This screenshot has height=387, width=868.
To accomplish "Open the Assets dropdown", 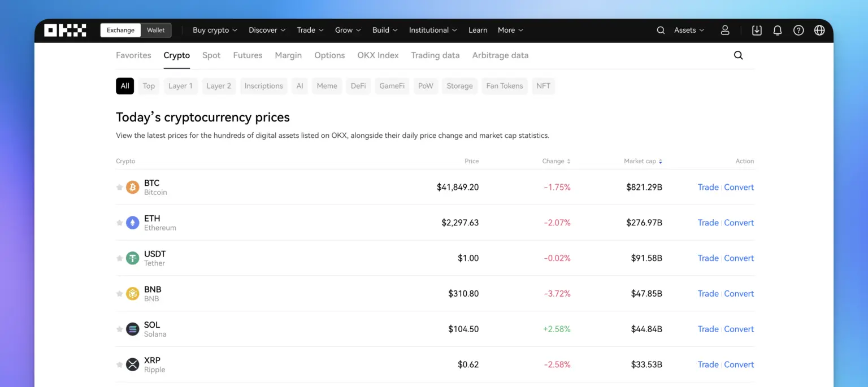I will pos(689,30).
